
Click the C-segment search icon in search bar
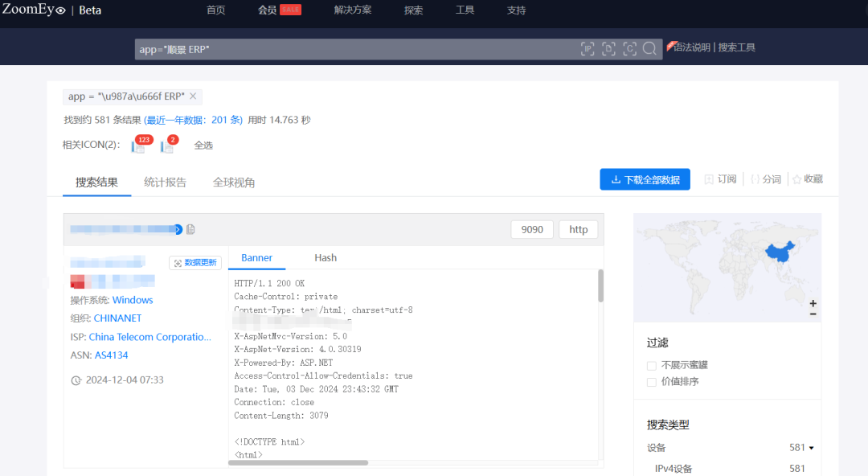click(x=629, y=49)
